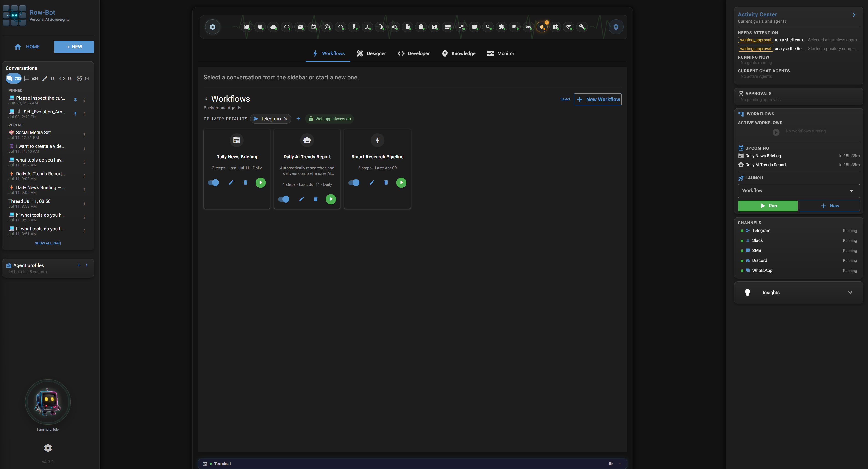The height and width of the screenshot is (469, 868).
Task: Click the + NEW conversation button
Action: click(74, 47)
